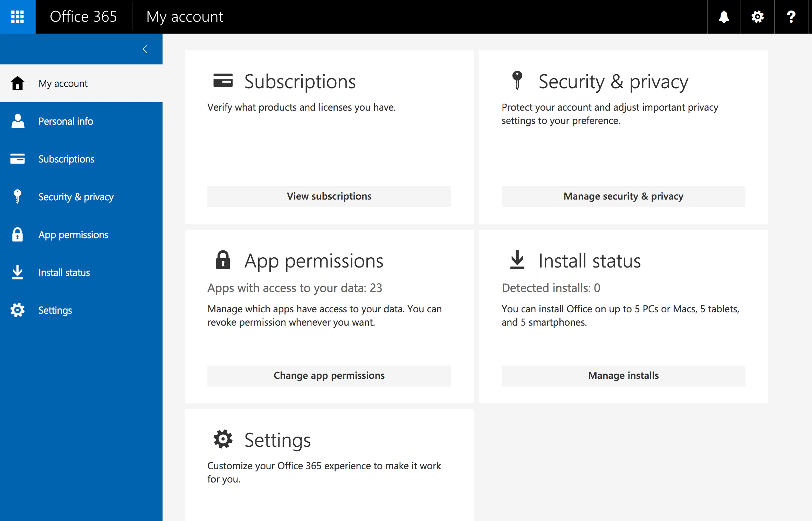Click the Subscriptions card icon in tile
The width and height of the screenshot is (812, 521).
(x=223, y=81)
